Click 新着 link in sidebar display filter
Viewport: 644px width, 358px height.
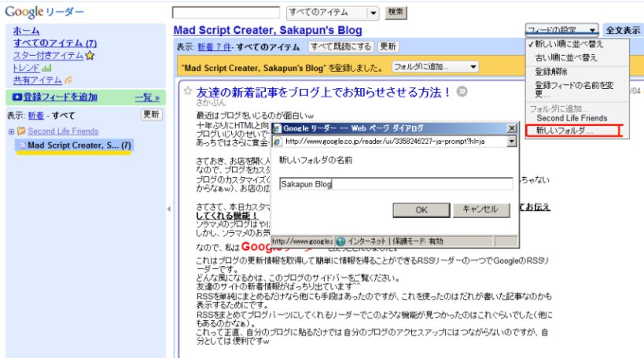pos(36,116)
